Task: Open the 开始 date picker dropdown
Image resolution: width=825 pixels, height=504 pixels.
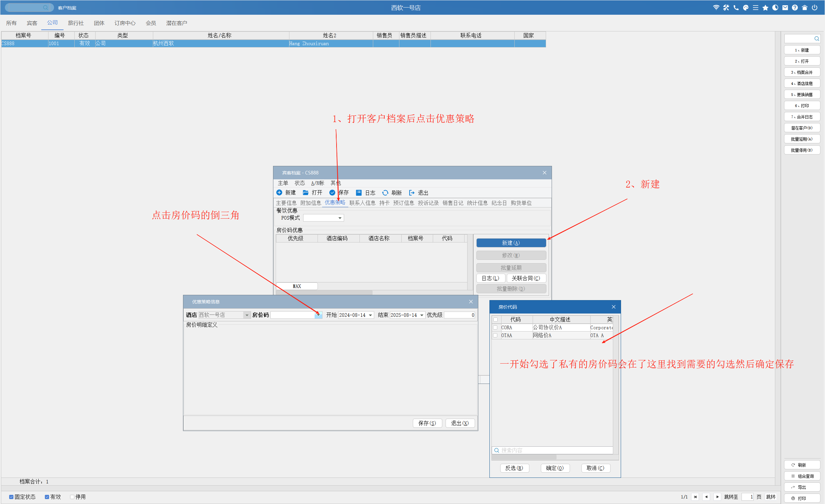Action: coord(370,315)
